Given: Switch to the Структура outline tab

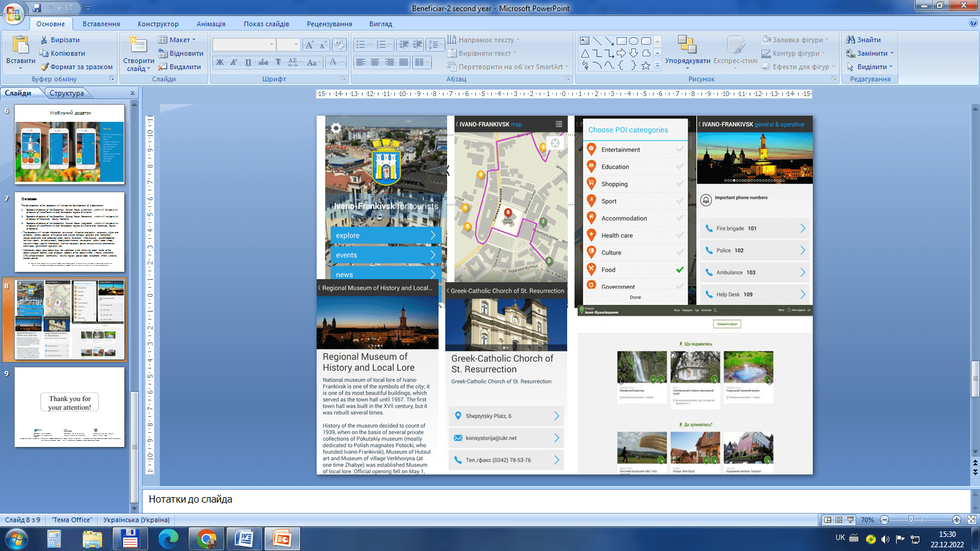Looking at the screenshot, I should [x=67, y=93].
